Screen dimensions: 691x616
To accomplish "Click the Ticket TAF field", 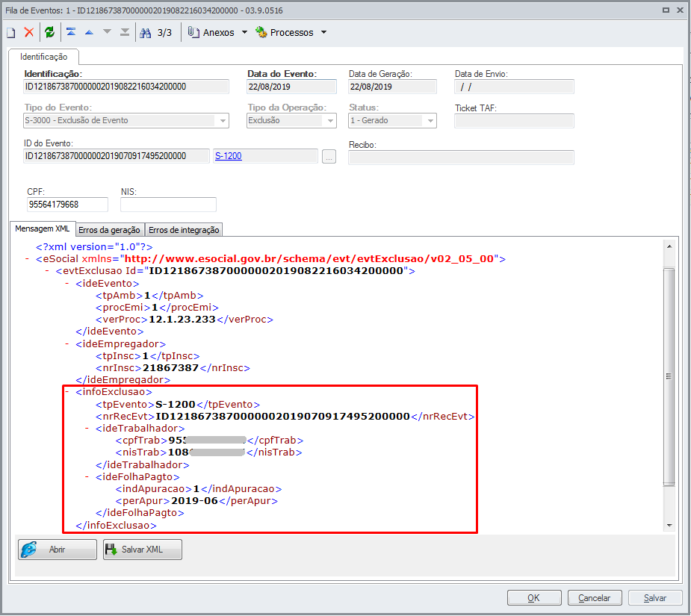I will (514, 121).
